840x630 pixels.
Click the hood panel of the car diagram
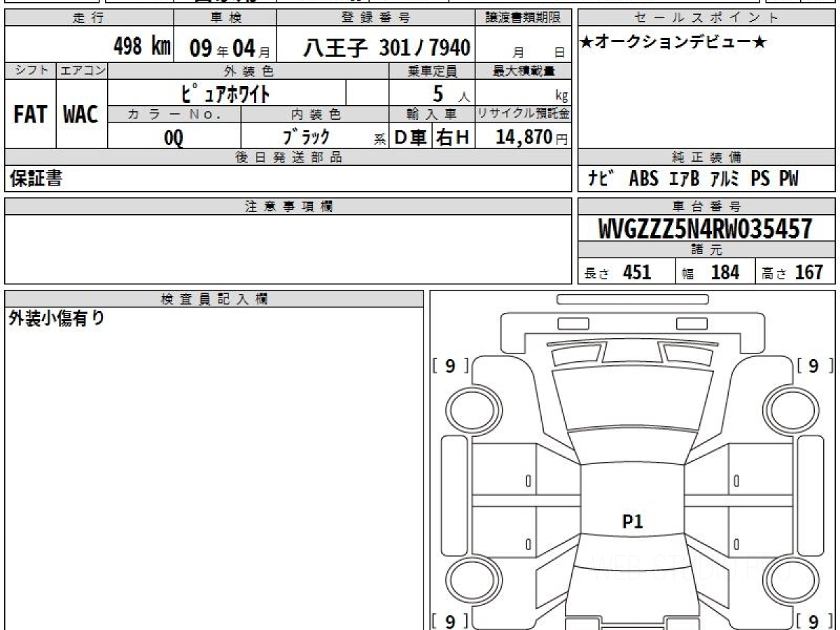[x=632, y=398]
